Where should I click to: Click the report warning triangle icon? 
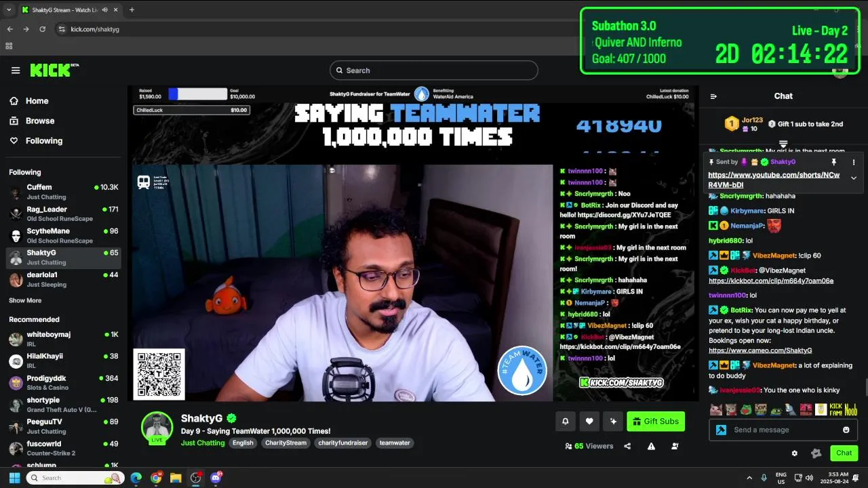point(651,446)
